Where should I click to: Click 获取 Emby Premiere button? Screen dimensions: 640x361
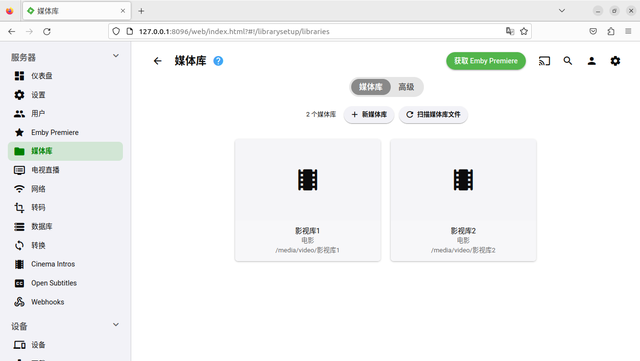click(x=486, y=61)
